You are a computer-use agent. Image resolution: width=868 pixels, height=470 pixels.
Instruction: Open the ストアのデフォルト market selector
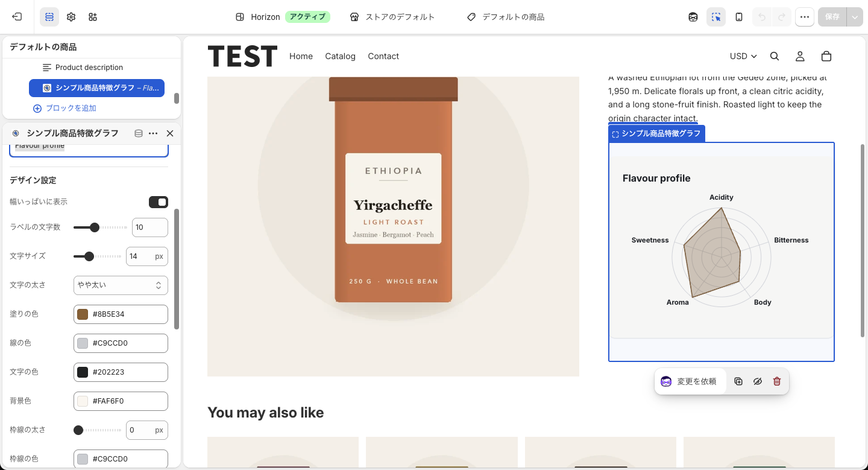point(392,17)
